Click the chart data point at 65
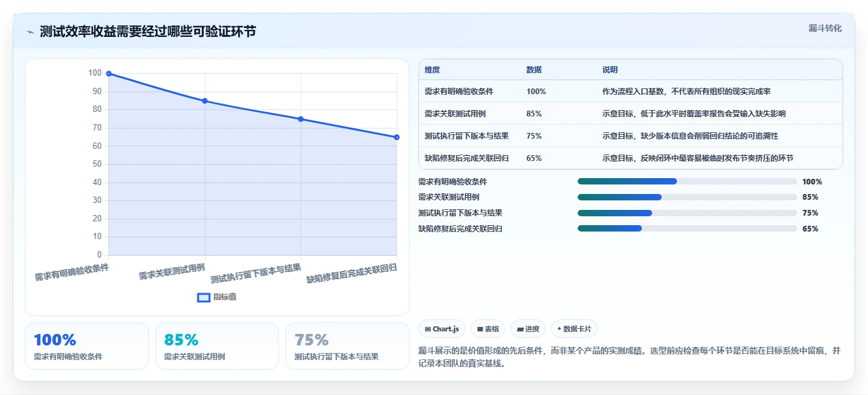This screenshot has height=395, width=868. pos(397,137)
